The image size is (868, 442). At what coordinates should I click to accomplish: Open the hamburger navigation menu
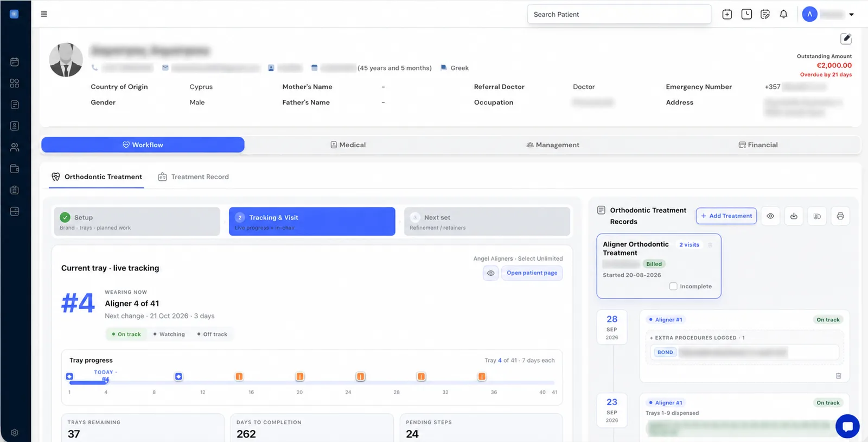click(x=44, y=14)
